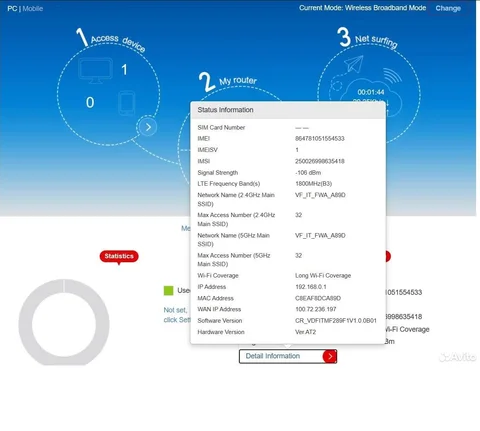Click Software Version value CR_VDFITMF289F1V1.0.0B01

pos(336,321)
